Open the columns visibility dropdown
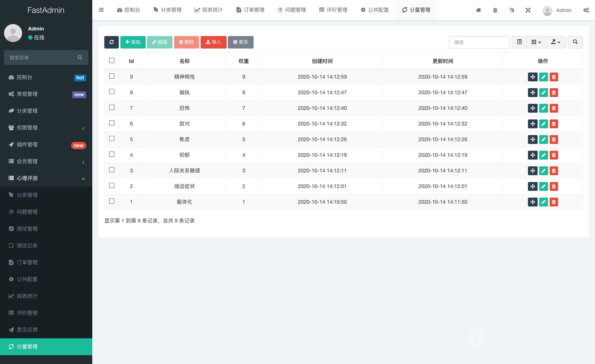The height and width of the screenshot is (364, 595). [x=536, y=42]
